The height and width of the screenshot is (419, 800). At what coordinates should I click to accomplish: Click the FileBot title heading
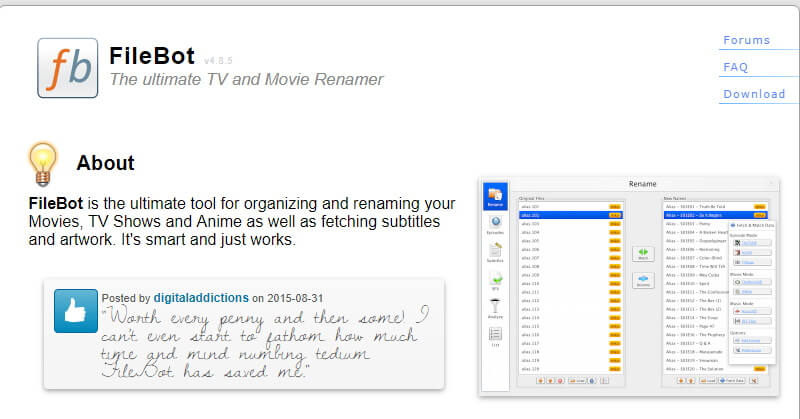coord(152,55)
